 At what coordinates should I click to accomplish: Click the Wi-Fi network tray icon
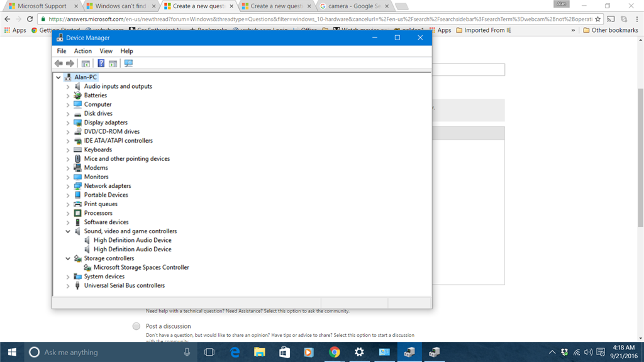point(577,352)
